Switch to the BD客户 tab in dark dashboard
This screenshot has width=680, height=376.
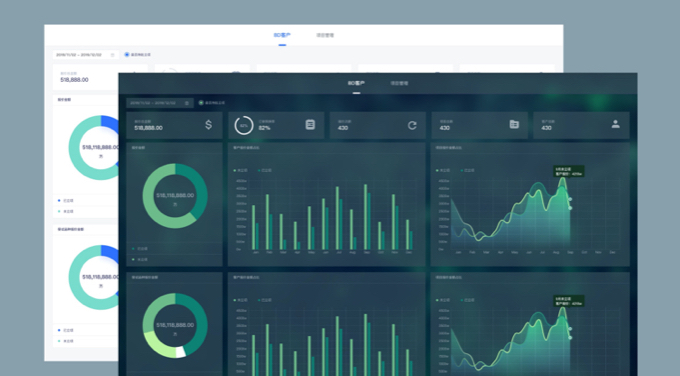pos(356,83)
